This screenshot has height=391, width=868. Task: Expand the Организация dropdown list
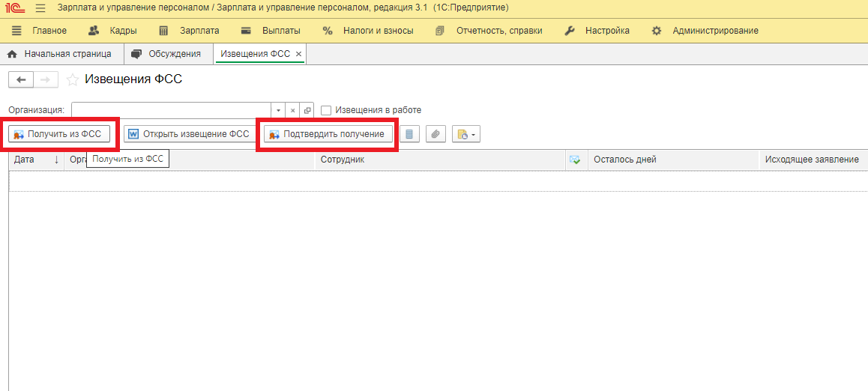point(278,110)
